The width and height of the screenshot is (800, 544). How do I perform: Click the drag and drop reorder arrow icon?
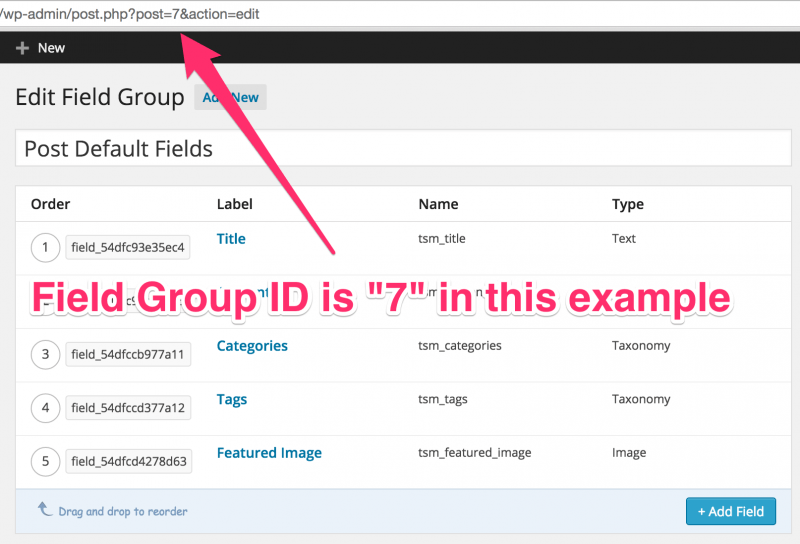click(45, 509)
